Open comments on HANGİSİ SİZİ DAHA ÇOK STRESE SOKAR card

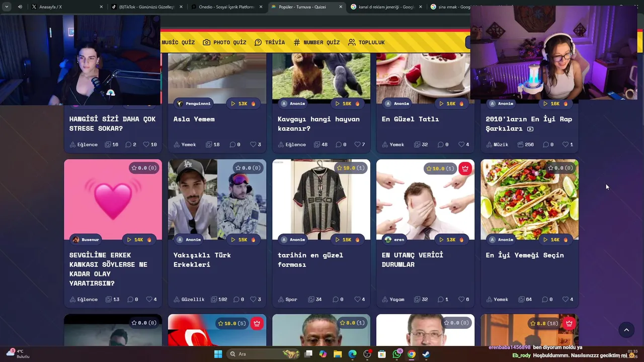point(131,144)
